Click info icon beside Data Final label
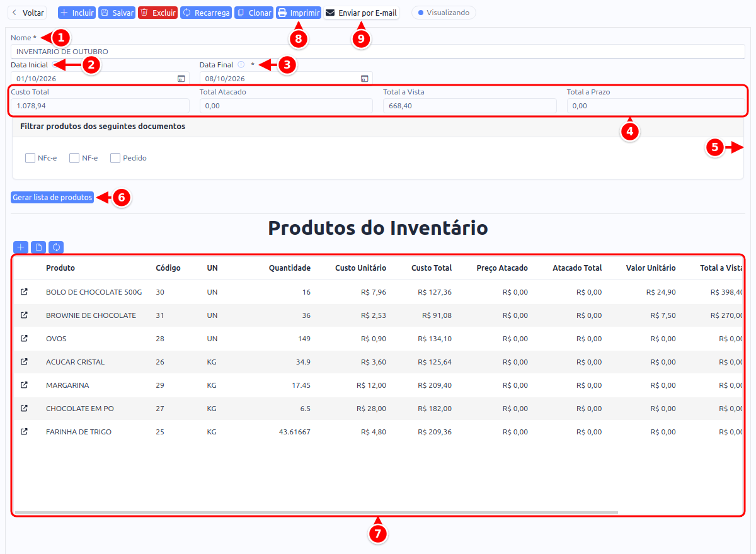The width and height of the screenshot is (756, 554). click(x=241, y=65)
